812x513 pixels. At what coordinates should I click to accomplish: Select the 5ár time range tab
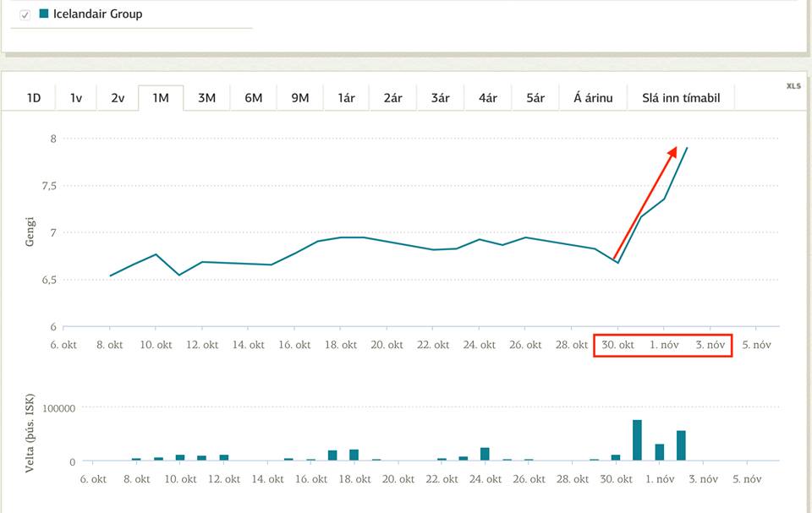tap(535, 98)
